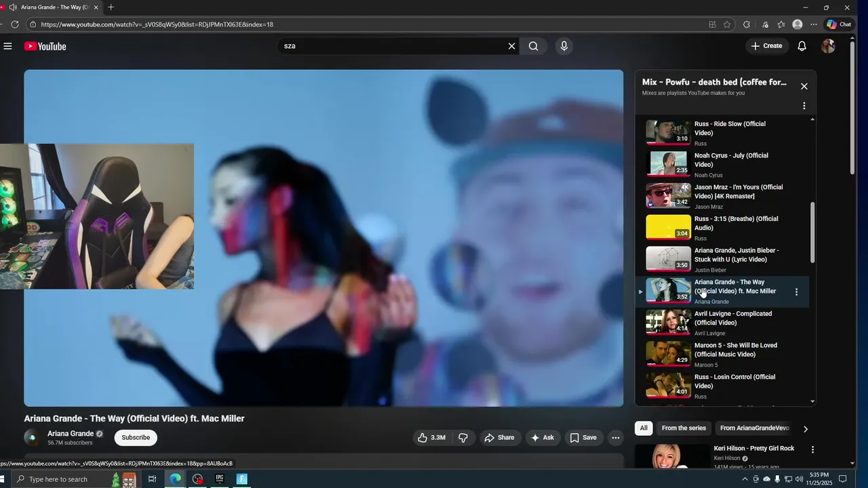This screenshot has width=868, height=488.
Task: Click the page vertical scrollbar
Action: [x=852, y=108]
